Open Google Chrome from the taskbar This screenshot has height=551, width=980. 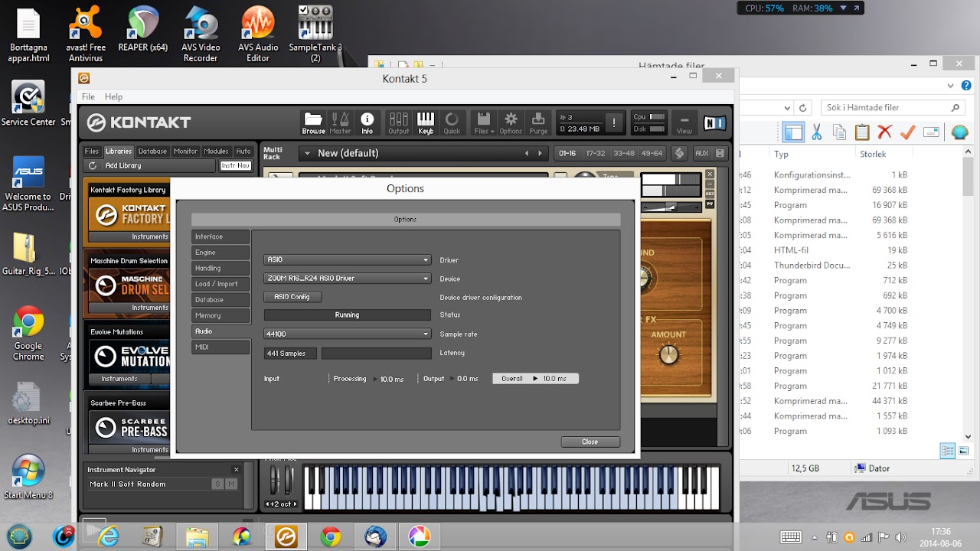click(x=331, y=536)
